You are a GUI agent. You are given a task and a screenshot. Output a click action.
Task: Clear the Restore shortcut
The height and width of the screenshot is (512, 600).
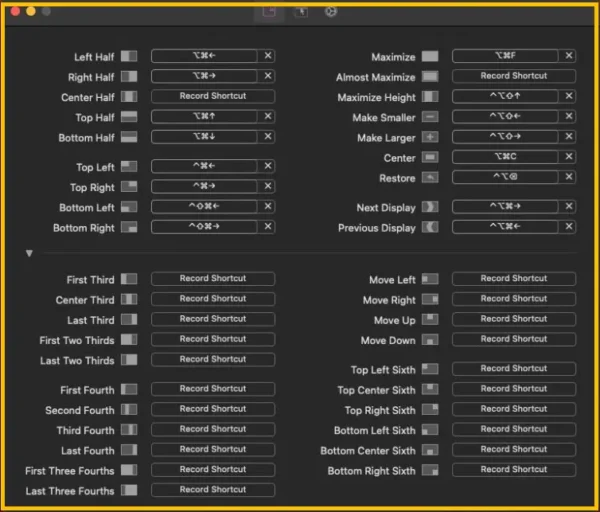point(569,176)
